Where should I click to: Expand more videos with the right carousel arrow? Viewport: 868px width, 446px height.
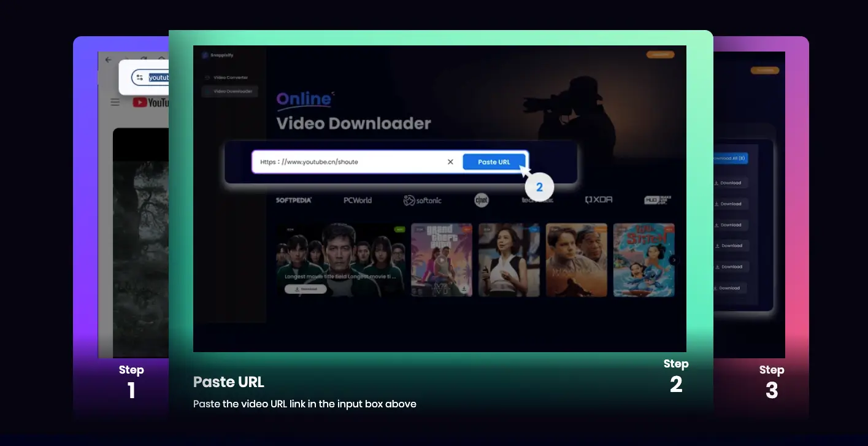(674, 260)
